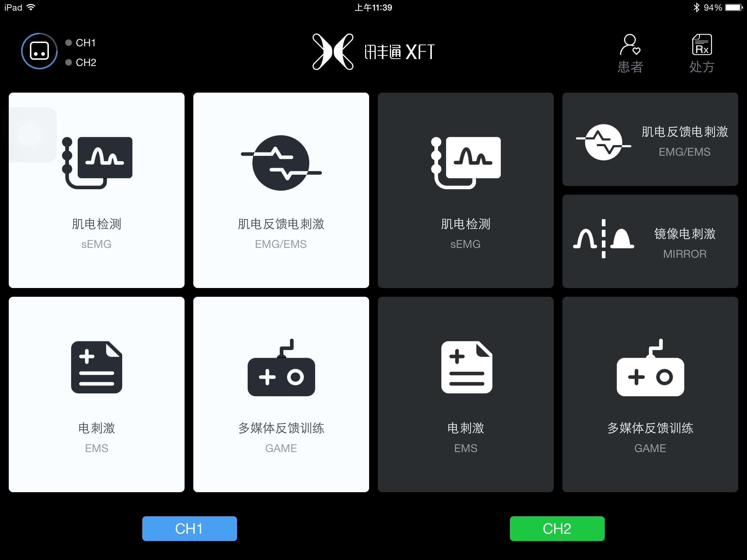Tap the battery indicator icon
The image size is (747, 560).
734,7
